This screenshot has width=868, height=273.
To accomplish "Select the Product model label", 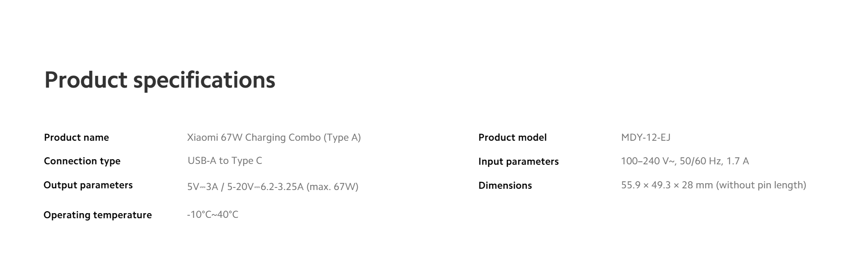I will click(x=512, y=137).
